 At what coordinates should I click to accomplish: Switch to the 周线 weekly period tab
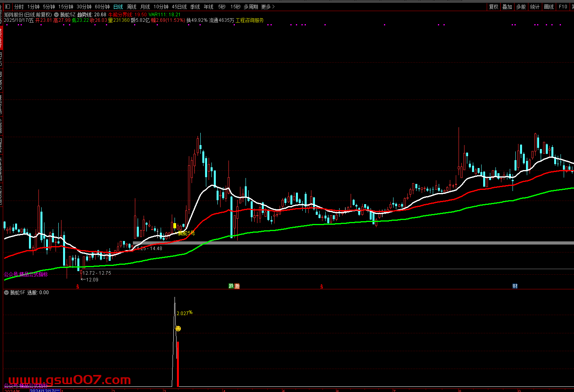132,7
